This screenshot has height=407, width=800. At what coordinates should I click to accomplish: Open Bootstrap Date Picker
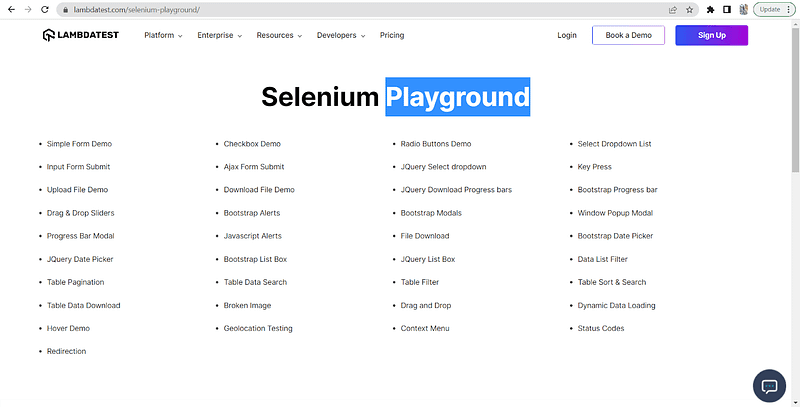click(615, 236)
